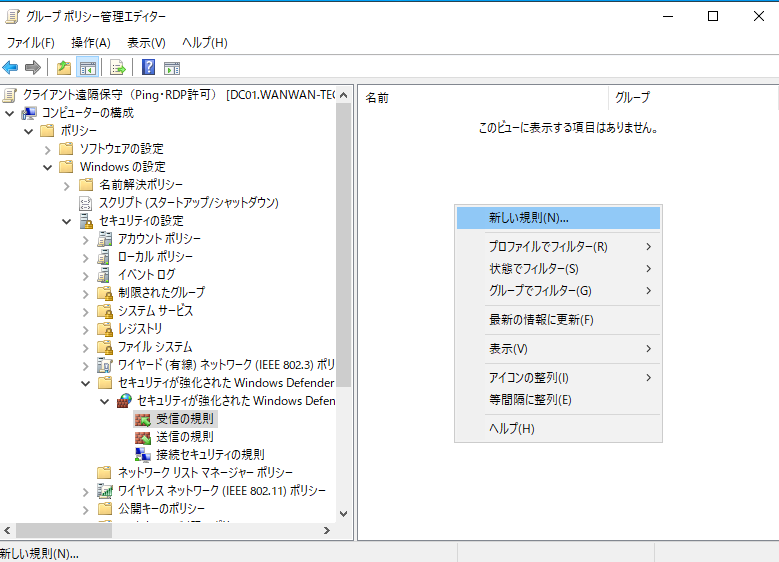
Task: Click the 受信の規則 firewall icon
Action: pyautogui.click(x=143, y=419)
